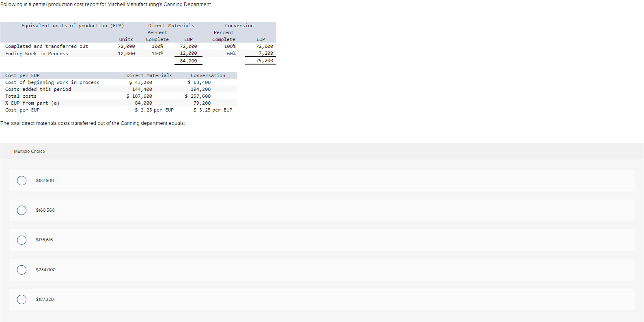Click 'Completed and transferred out' row label
Image resolution: width=644 pixels, height=322 pixels.
coord(47,46)
